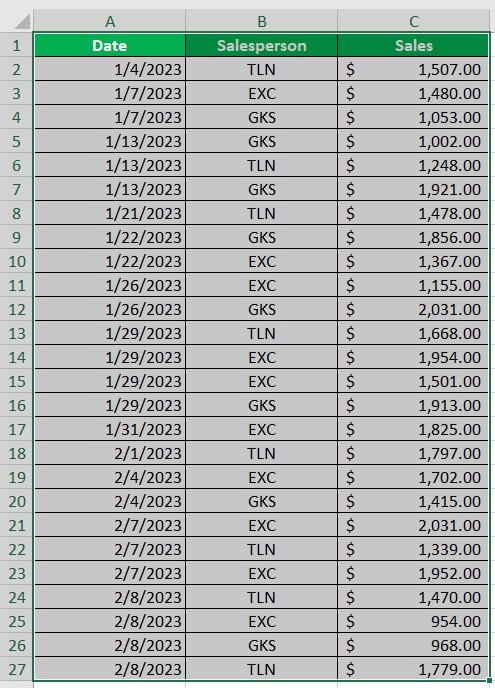Click the date cell 1/21/2023
The width and height of the screenshot is (495, 688).
[x=110, y=213]
